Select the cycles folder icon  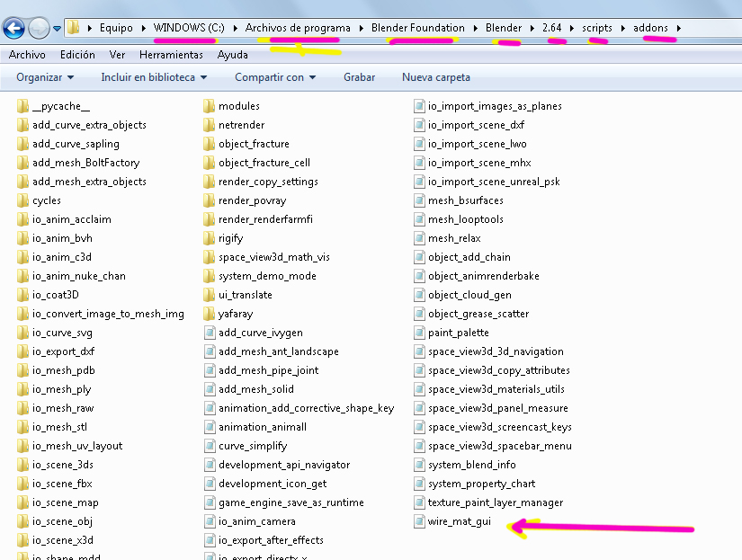(22, 200)
